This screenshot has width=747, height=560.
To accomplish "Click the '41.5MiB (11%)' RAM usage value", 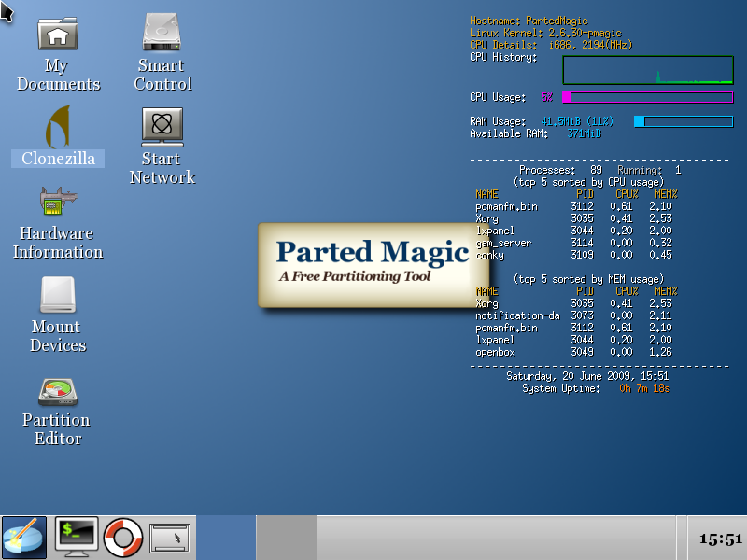I will pos(577,121).
